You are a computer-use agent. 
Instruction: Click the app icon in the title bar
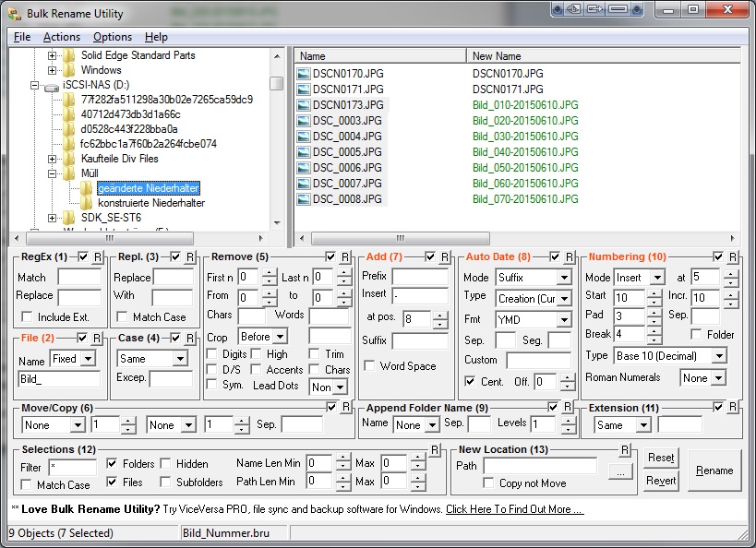14,14
